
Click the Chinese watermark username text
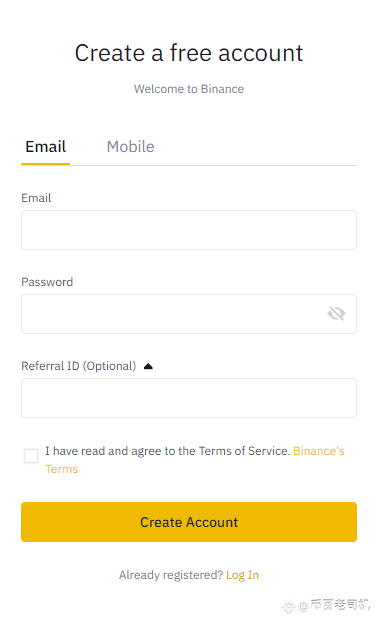[x=339, y=605]
